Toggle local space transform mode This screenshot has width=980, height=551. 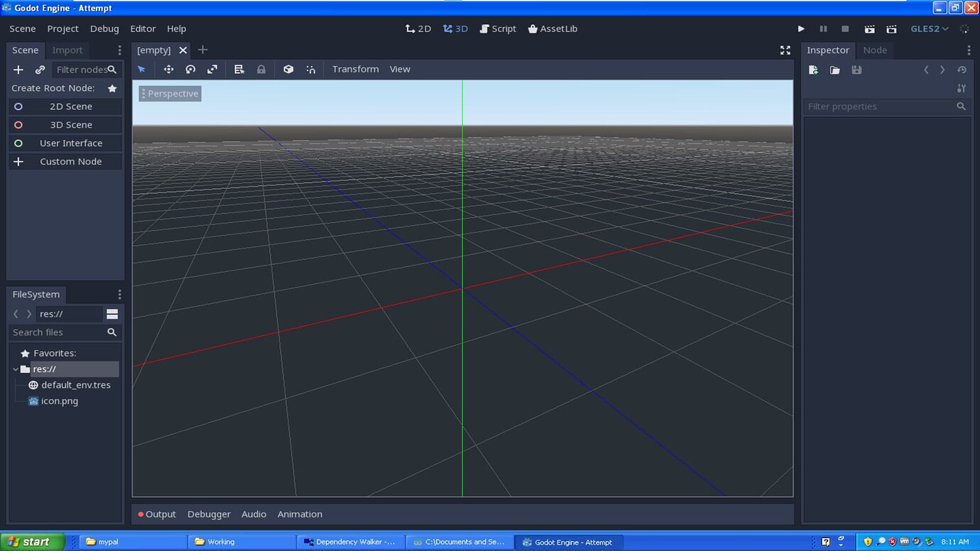288,69
